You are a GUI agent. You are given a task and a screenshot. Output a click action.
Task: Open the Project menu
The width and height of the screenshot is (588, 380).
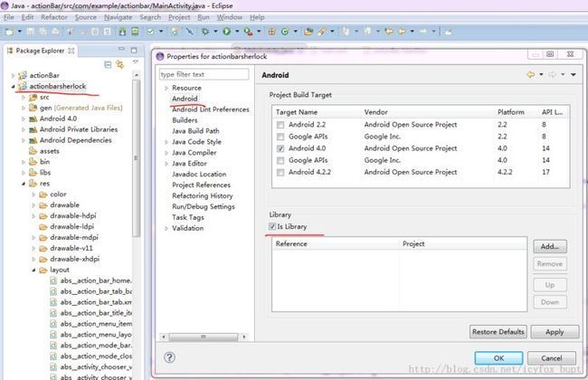pos(179,17)
